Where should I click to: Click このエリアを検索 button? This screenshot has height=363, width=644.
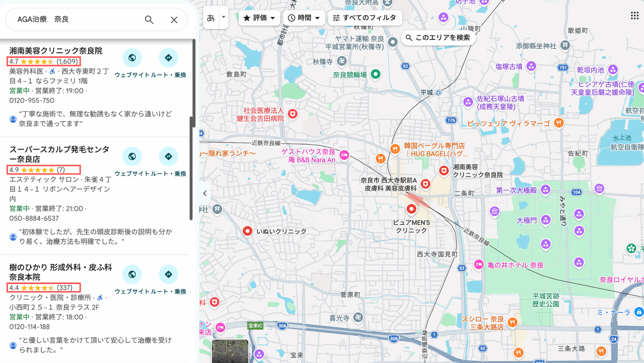pos(438,38)
